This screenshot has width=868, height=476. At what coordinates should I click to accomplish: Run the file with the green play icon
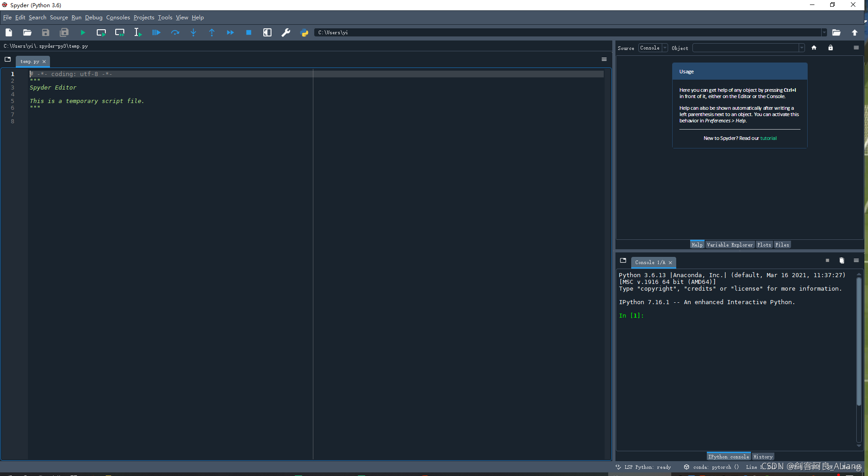tap(83, 32)
